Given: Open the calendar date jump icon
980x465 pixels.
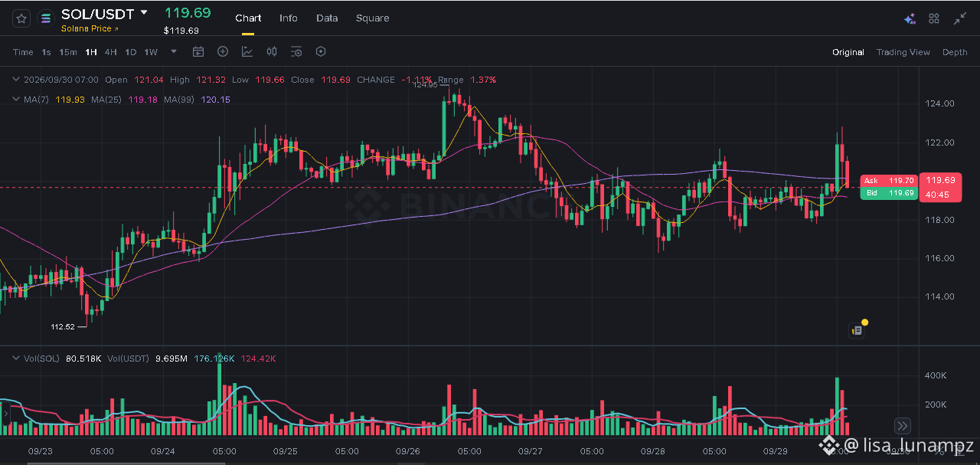Looking at the screenshot, I should 198,52.
